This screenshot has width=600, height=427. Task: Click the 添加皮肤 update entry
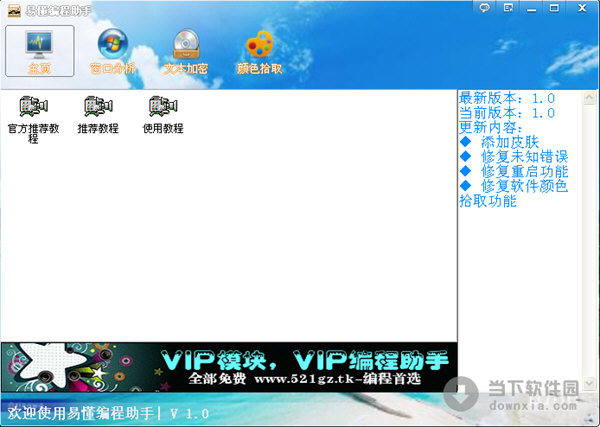click(x=499, y=142)
